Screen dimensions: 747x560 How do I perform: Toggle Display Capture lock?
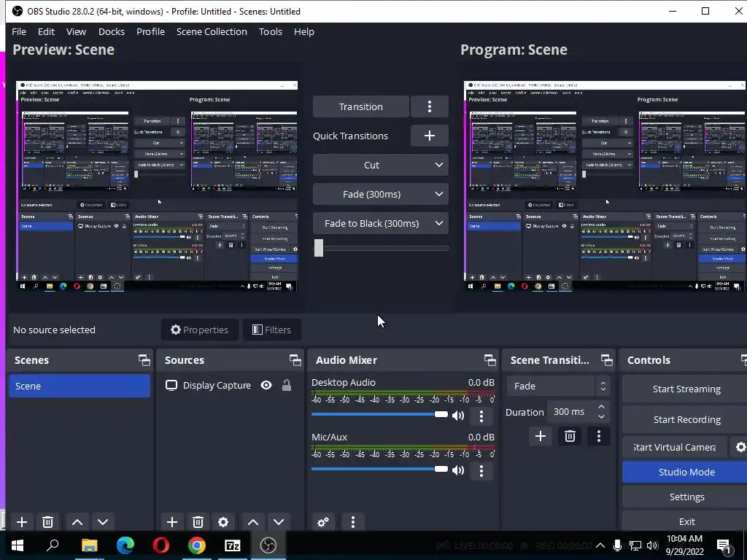(x=286, y=385)
